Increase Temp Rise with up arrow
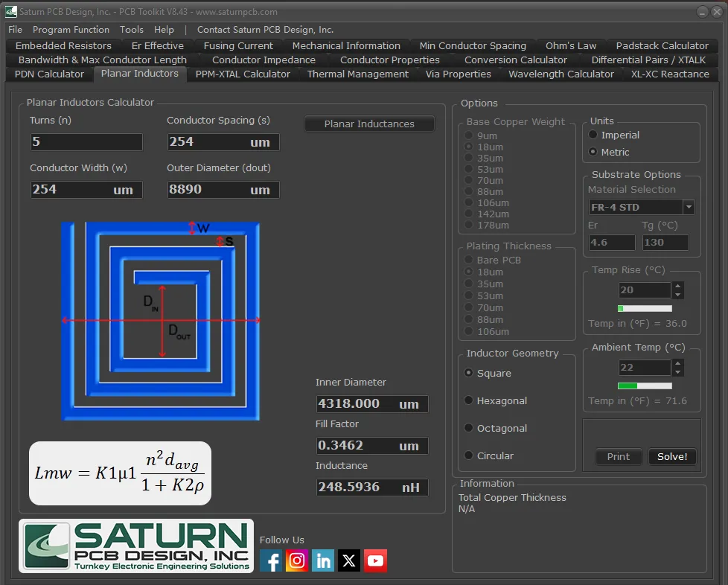Screen dimensions: 728x585 pyautogui.click(x=678, y=286)
